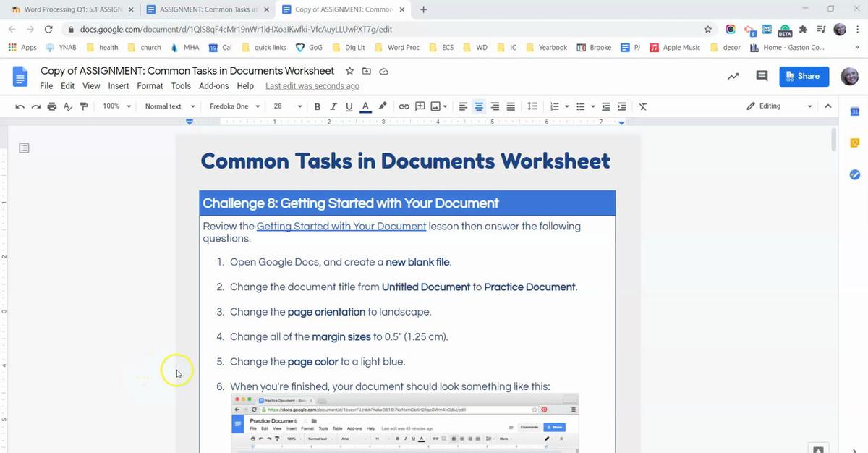Show more bookmarks chevron
This screenshot has width=868, height=453.
click(x=856, y=48)
